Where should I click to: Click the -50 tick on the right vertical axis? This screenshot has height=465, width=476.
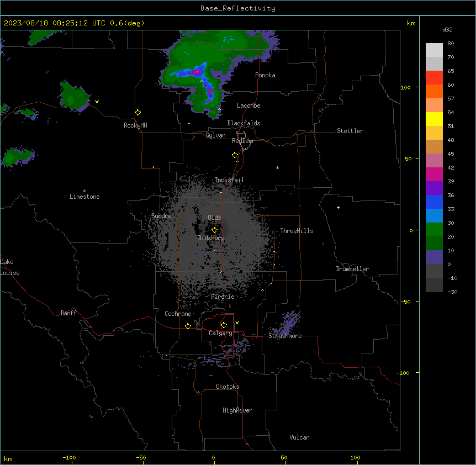point(405,302)
